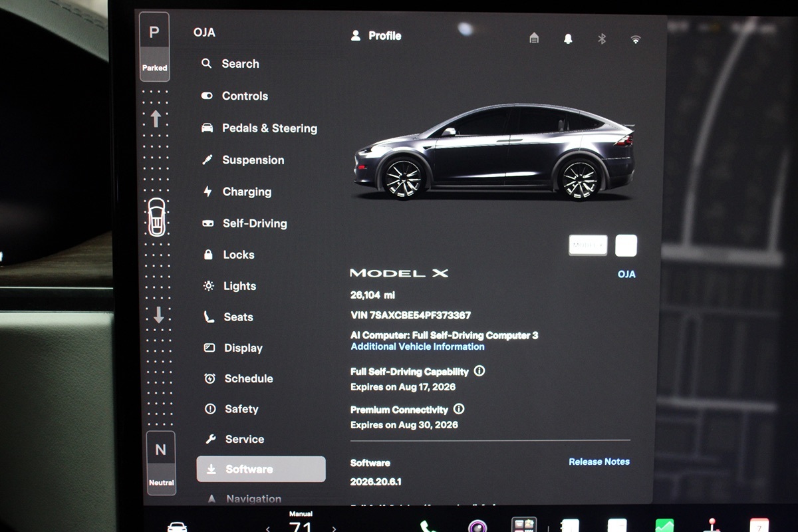Viewport: 798px width, 532px height.
Task: Open the Seats menu
Action: tap(228, 317)
